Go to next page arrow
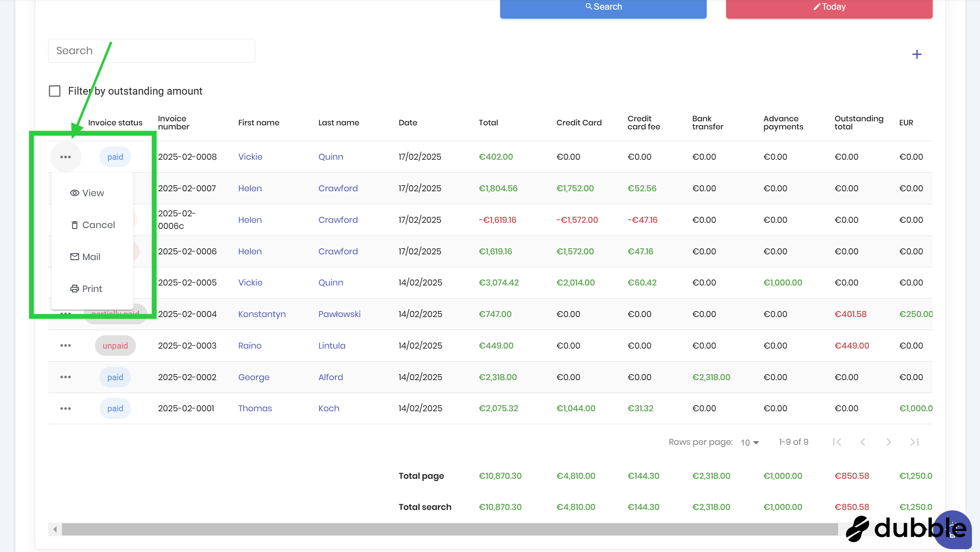The image size is (980, 552). click(x=888, y=442)
